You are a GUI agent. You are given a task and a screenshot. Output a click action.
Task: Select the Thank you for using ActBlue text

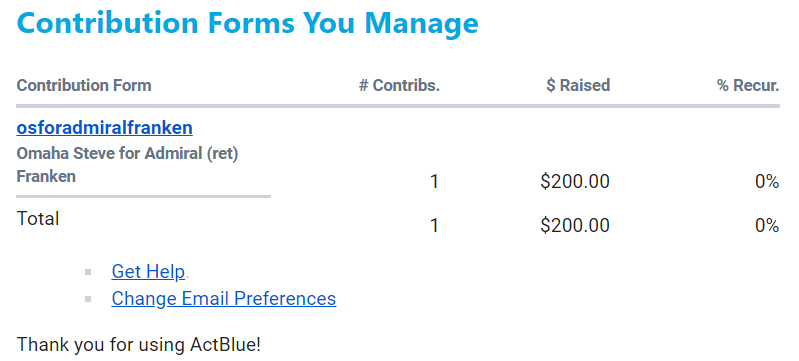(x=139, y=345)
